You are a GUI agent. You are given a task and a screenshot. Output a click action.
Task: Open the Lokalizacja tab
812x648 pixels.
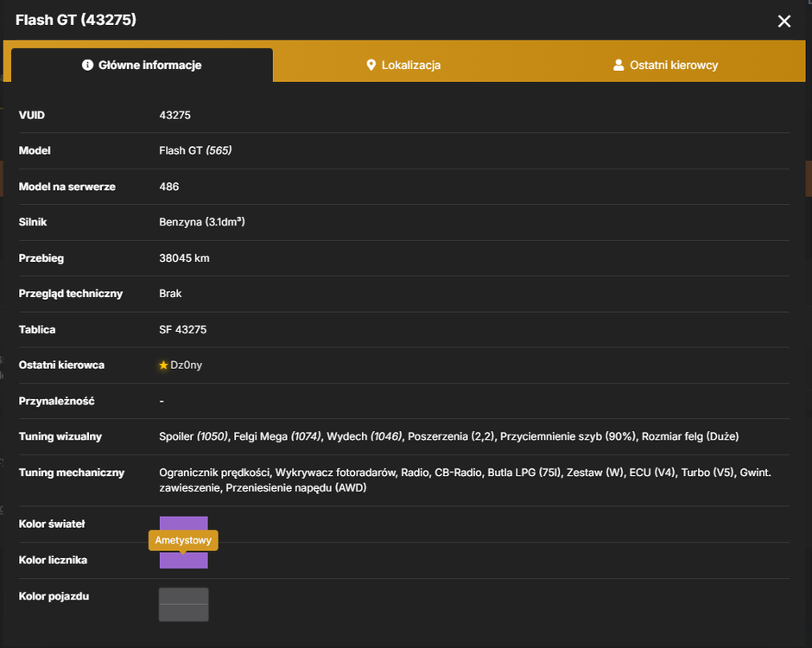[x=403, y=66]
